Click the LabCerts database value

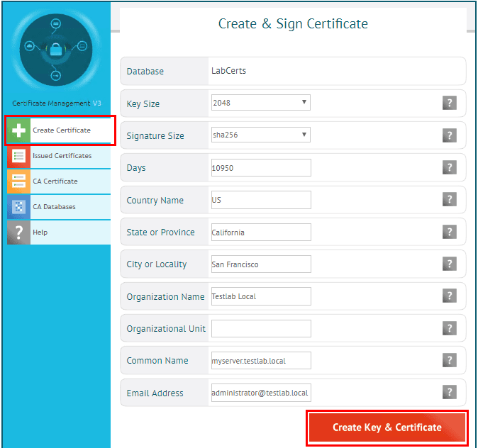click(228, 71)
